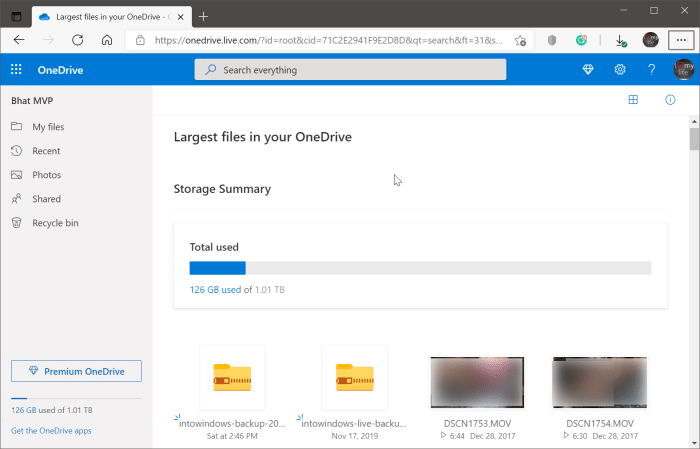Select the Largest files in your OneDrive browser tab

click(x=112, y=17)
